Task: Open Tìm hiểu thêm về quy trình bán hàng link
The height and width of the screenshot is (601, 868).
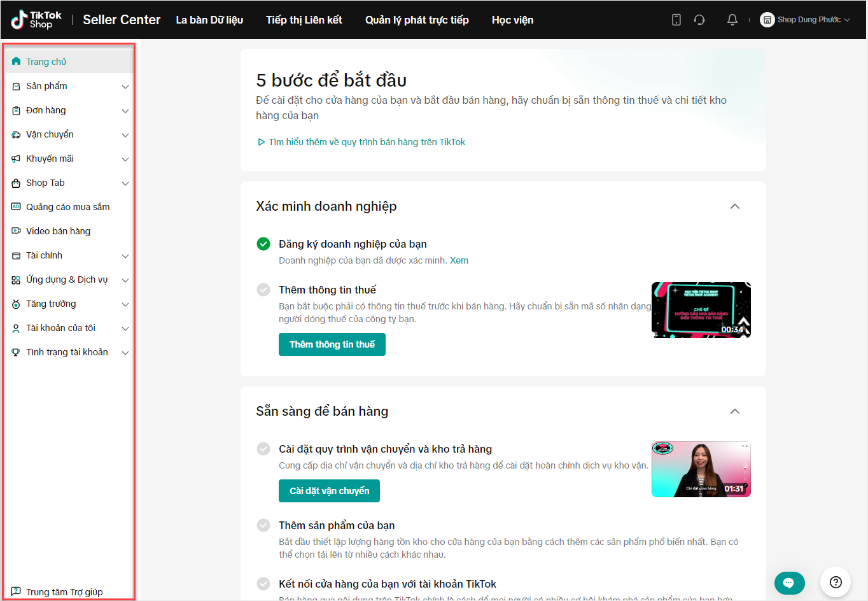Action: (367, 142)
